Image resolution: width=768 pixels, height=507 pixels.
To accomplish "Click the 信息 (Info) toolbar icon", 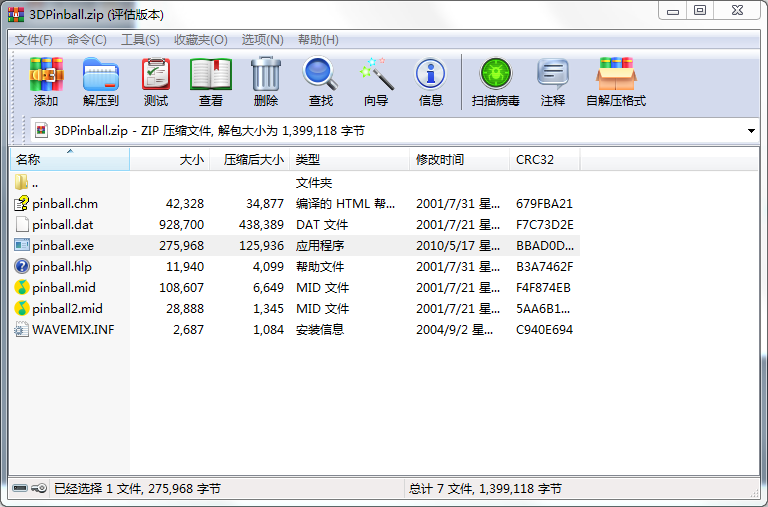I will coord(431,74).
